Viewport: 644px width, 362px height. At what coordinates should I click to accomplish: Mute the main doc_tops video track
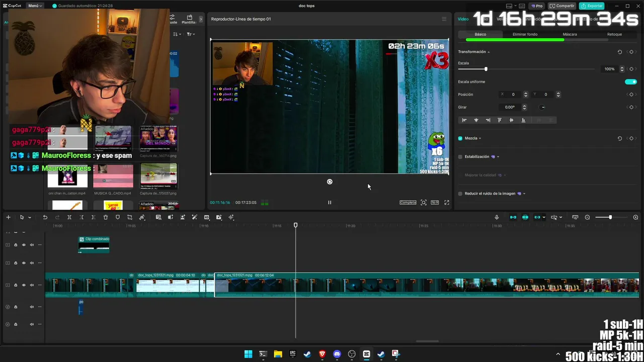(x=32, y=285)
